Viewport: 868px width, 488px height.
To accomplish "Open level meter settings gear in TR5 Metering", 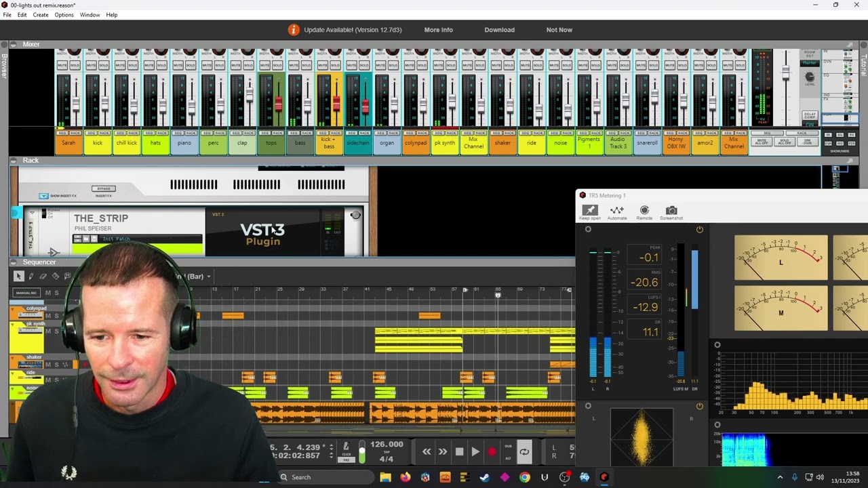I will [588, 229].
